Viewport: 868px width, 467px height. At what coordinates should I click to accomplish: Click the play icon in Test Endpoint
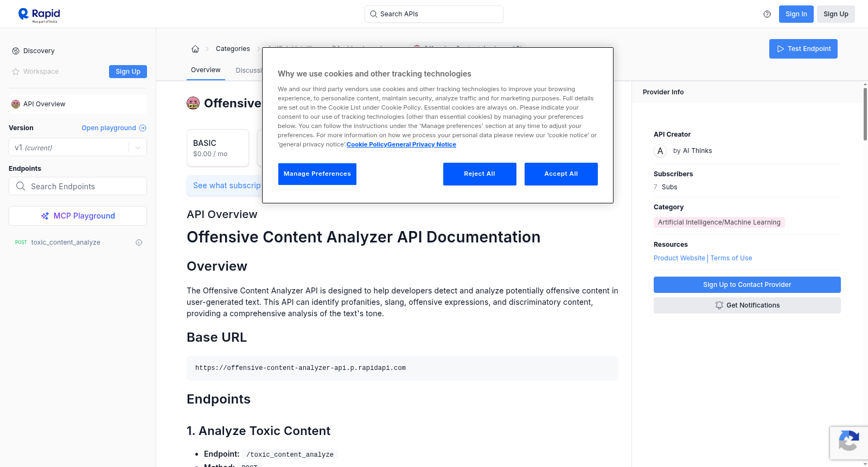[x=781, y=49]
